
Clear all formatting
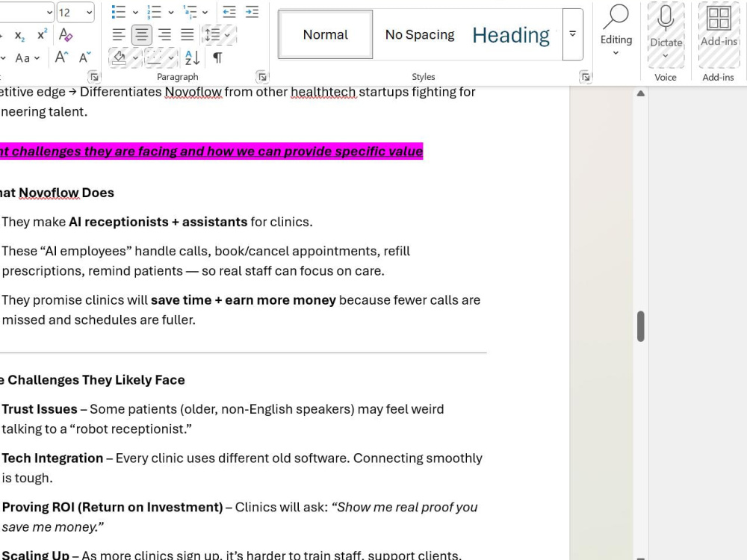click(x=66, y=35)
